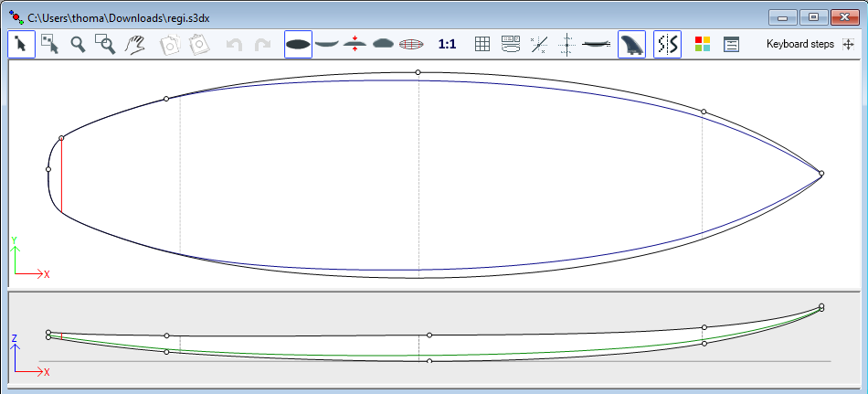The height and width of the screenshot is (394, 868).
Task: Select the nose tip control point on outline
Action: (x=821, y=174)
